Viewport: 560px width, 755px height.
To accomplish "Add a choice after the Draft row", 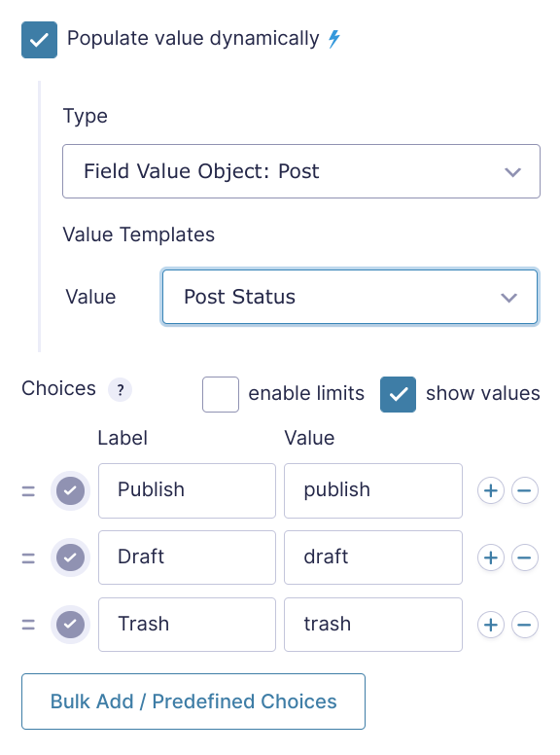I will 491,557.
